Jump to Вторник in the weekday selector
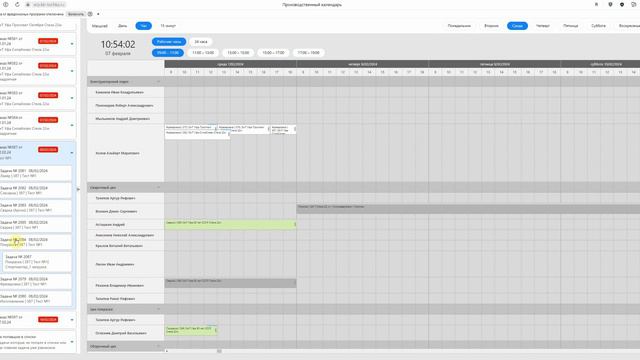The height and width of the screenshot is (360, 640). pos(491,26)
